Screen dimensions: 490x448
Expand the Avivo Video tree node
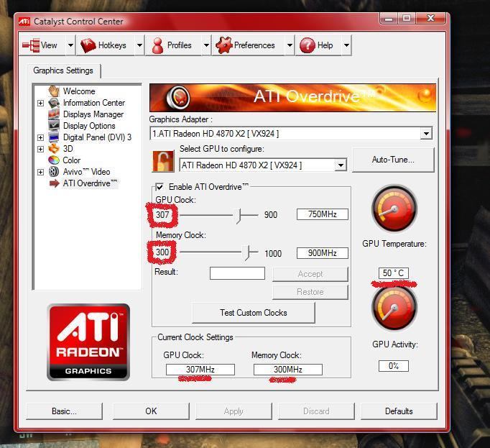tap(40, 172)
